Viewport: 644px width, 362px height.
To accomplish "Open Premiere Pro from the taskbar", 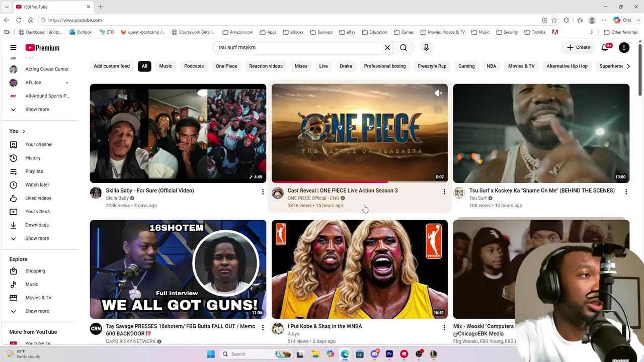I will pos(389,354).
